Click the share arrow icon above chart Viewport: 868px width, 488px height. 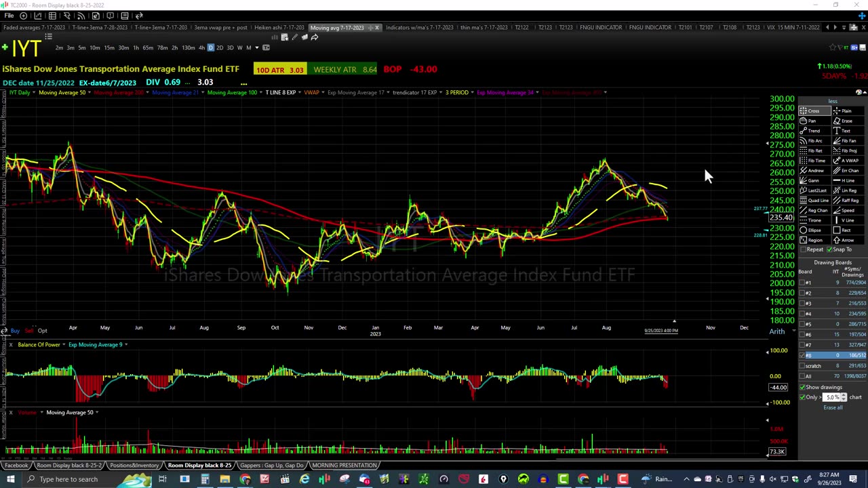point(315,37)
